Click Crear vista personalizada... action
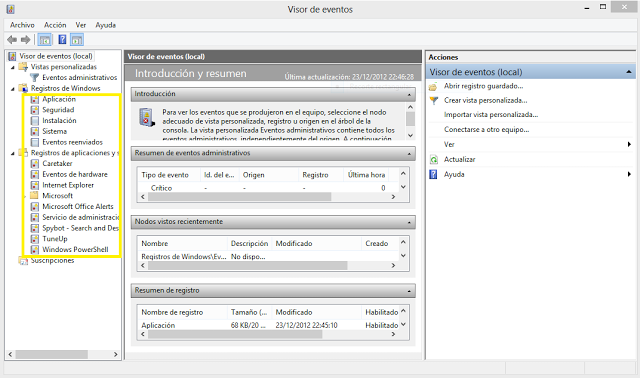 (x=486, y=100)
